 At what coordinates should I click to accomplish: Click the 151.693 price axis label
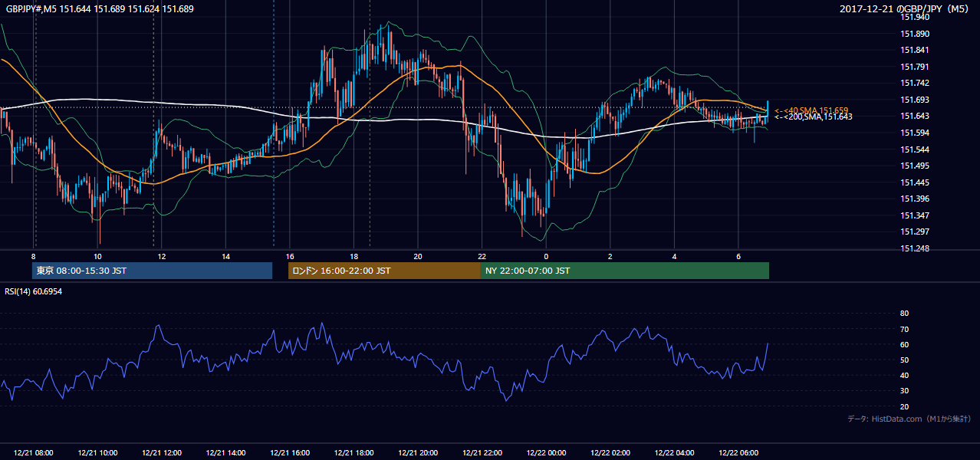(x=915, y=100)
